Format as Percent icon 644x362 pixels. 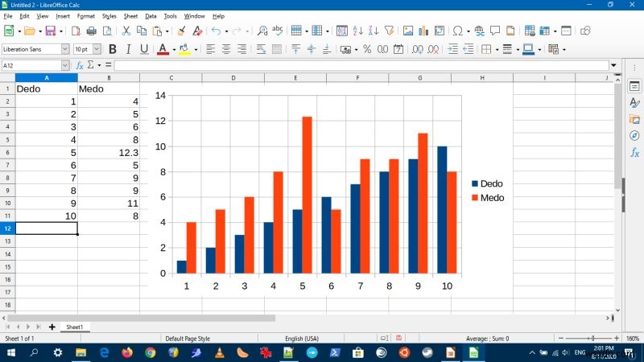pyautogui.click(x=367, y=49)
